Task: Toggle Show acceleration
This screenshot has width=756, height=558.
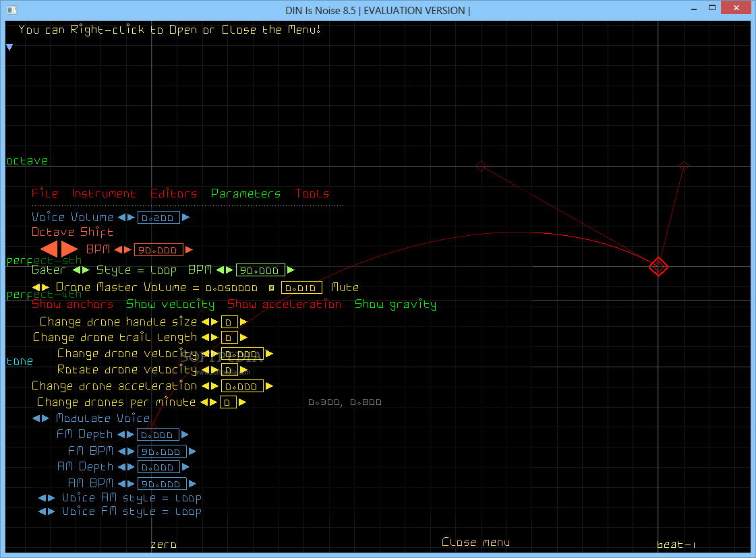Action: coord(284,304)
